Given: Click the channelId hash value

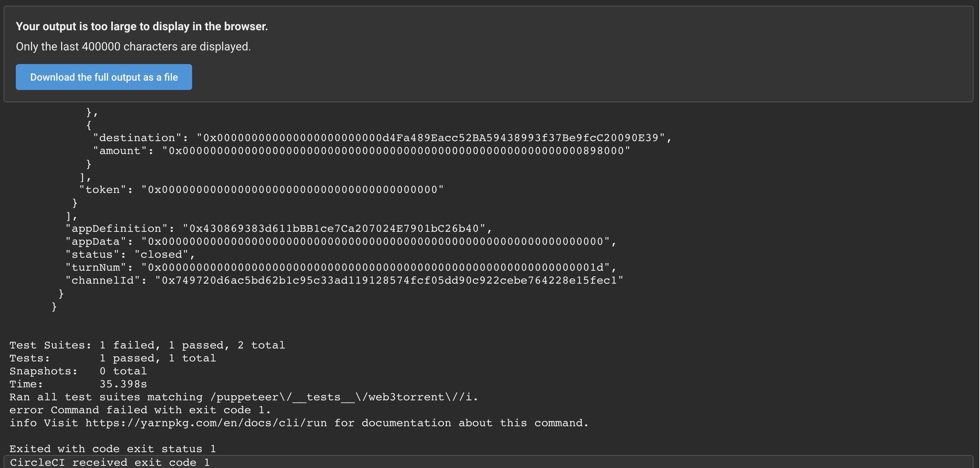Looking at the screenshot, I should (390, 280).
